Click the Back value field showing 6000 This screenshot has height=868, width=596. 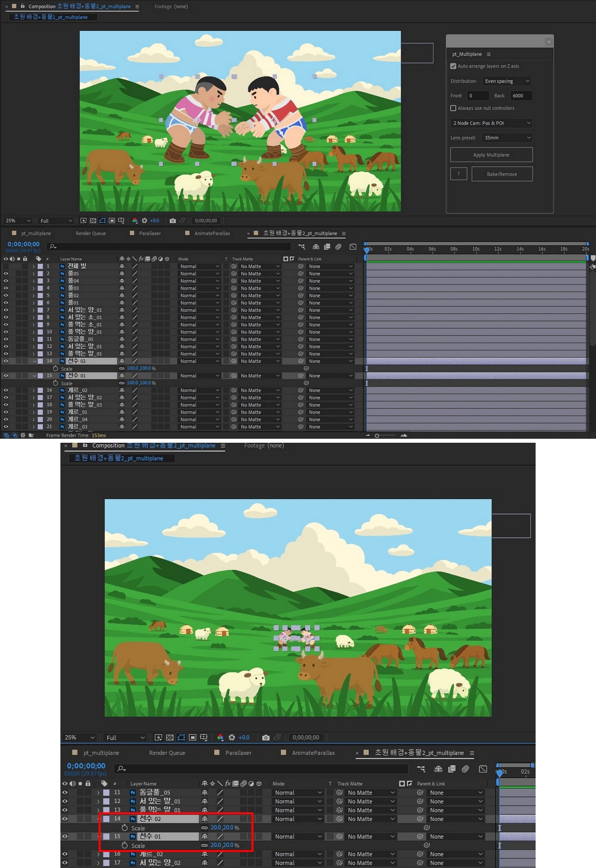point(521,95)
